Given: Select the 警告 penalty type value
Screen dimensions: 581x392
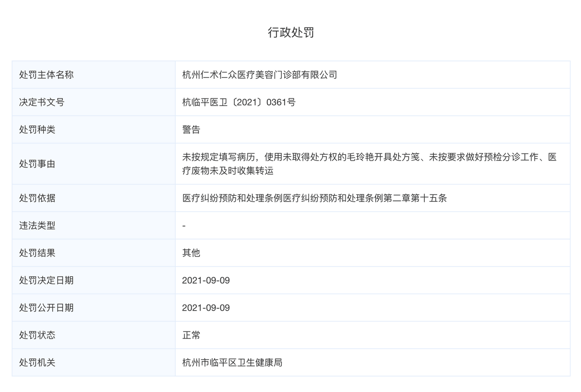Looking at the screenshot, I should click(x=191, y=130).
